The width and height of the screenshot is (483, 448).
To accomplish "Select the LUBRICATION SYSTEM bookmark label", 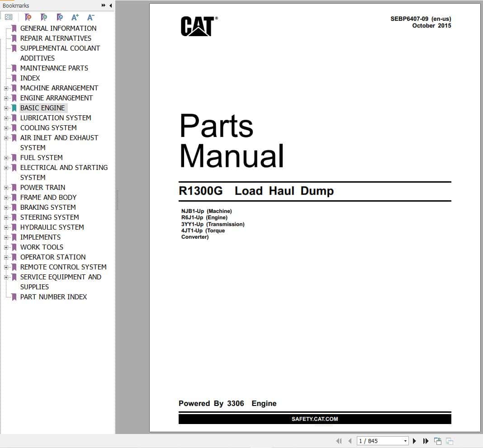I will pyautogui.click(x=56, y=118).
